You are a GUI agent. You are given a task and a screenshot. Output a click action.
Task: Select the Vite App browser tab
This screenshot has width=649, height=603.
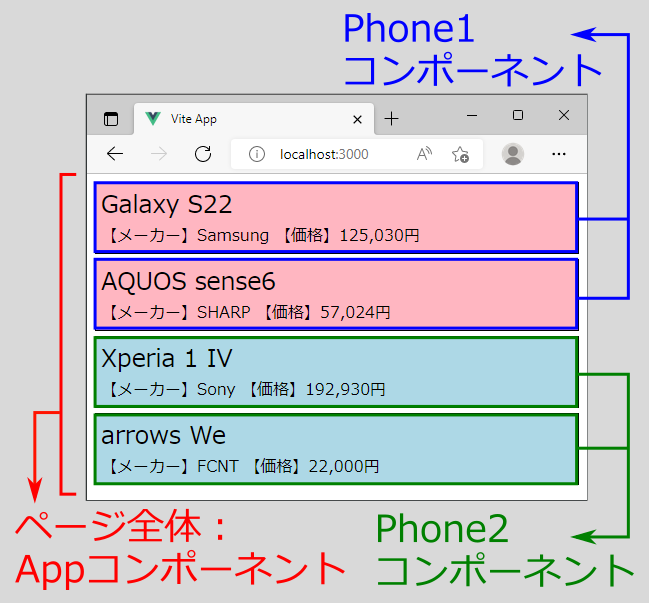coord(254,119)
